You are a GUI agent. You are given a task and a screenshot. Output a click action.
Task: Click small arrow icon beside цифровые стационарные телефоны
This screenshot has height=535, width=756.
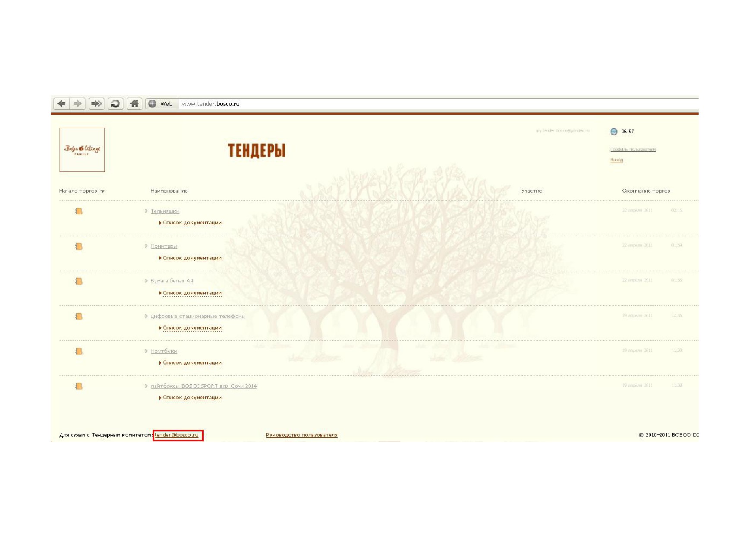point(146,316)
